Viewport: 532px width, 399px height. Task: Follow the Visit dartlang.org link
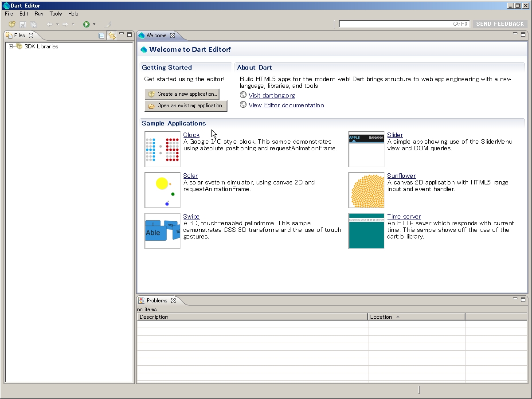272,95
